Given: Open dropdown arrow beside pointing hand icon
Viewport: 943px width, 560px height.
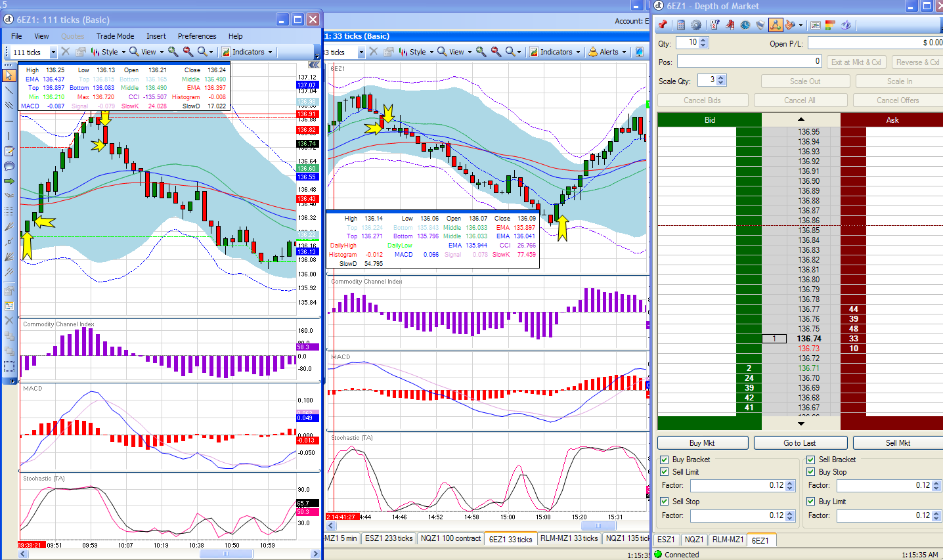Looking at the screenshot, I should pyautogui.click(x=801, y=26).
